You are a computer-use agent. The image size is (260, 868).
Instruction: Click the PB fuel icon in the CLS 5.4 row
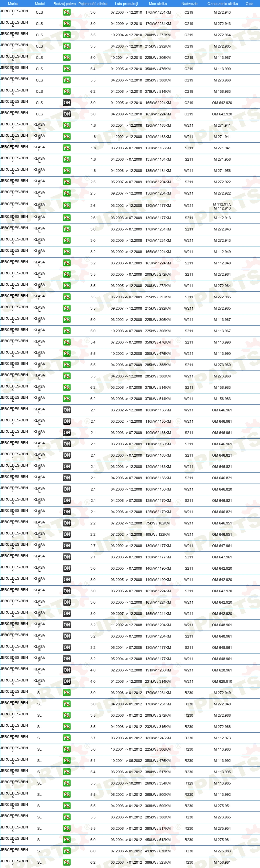[67, 69]
